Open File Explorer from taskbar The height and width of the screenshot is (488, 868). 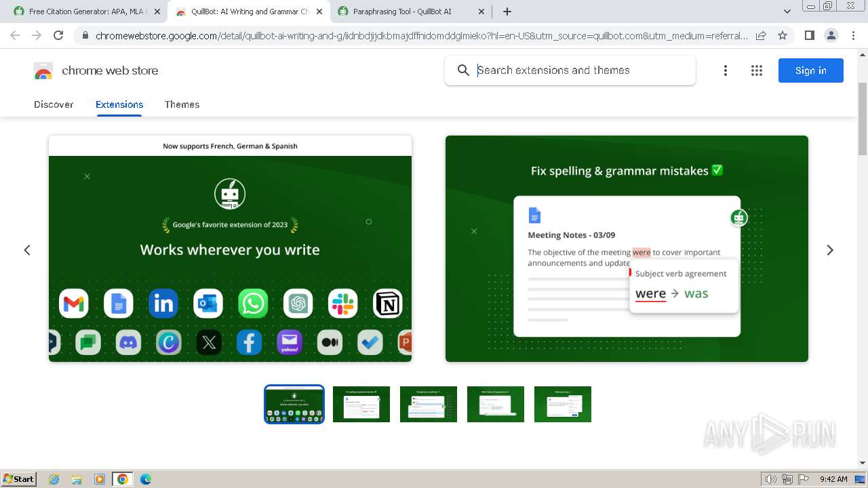(77, 479)
